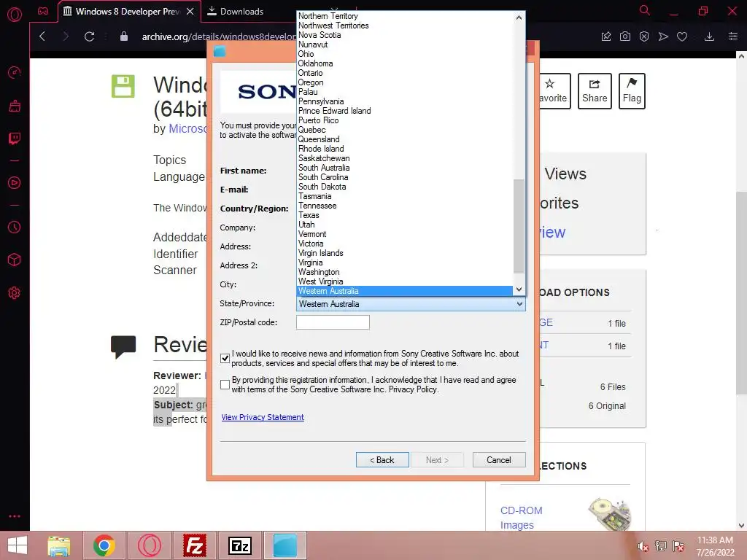Open the Twitch sidebar icon

15,139
